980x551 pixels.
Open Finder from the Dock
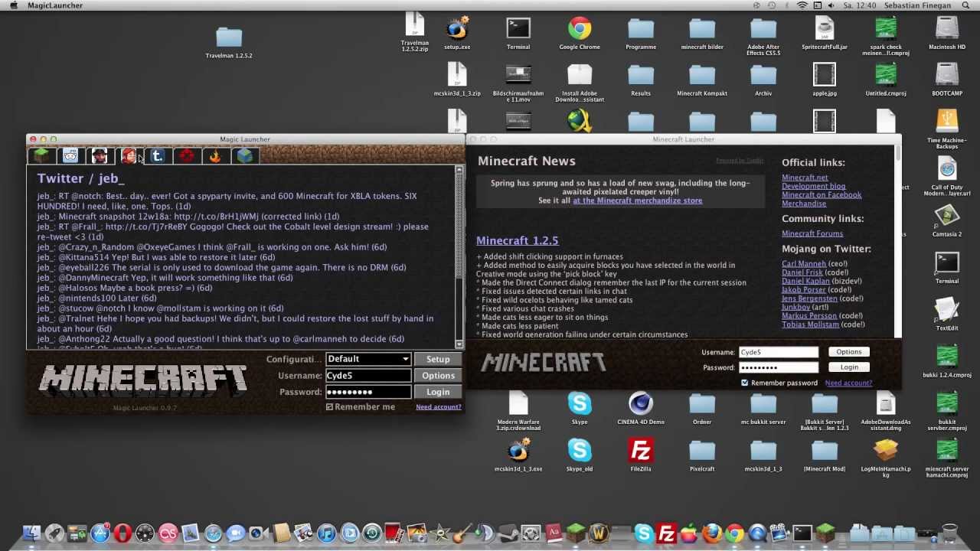[x=31, y=533]
